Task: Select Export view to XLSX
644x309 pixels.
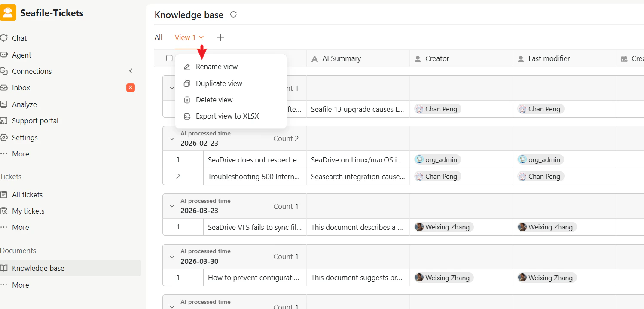Action: coord(227,116)
